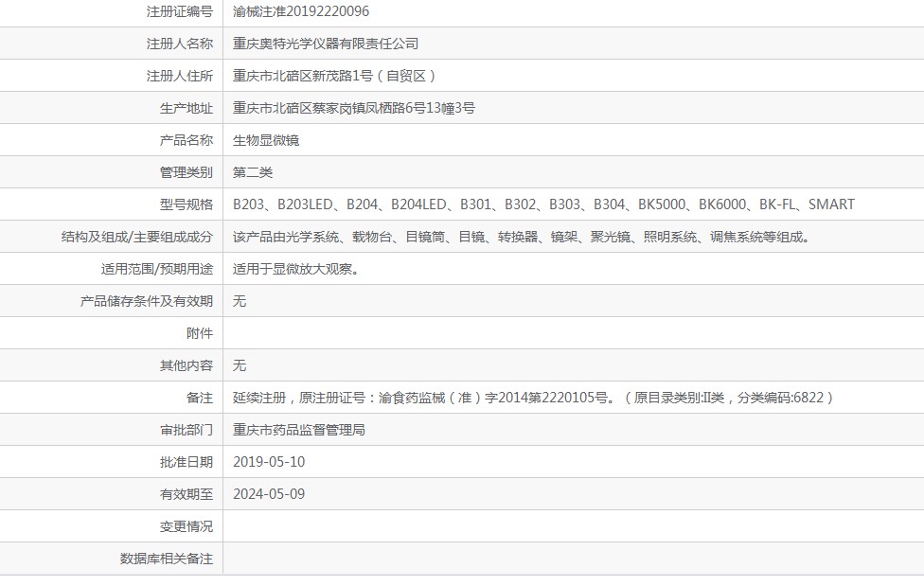This screenshot has width=924, height=586.
Task: Click intended use 适用于显微放大观察。
Action: click(x=296, y=270)
